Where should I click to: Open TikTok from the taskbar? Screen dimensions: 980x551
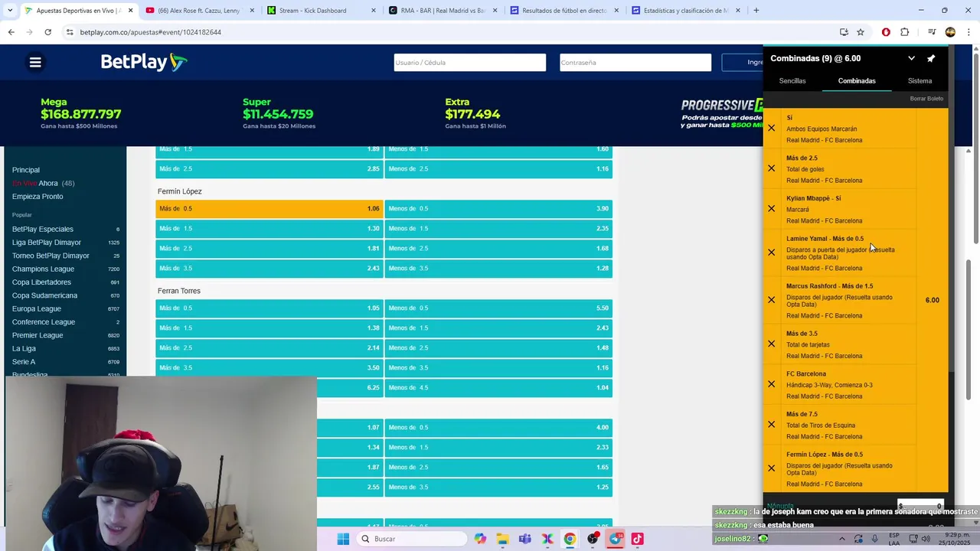pos(637,539)
